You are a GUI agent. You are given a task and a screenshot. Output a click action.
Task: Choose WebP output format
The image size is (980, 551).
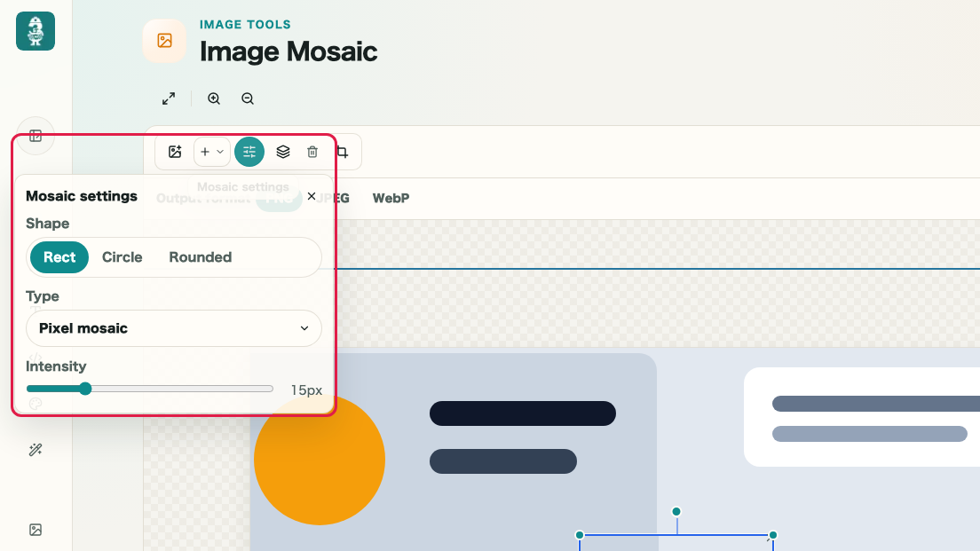click(391, 198)
